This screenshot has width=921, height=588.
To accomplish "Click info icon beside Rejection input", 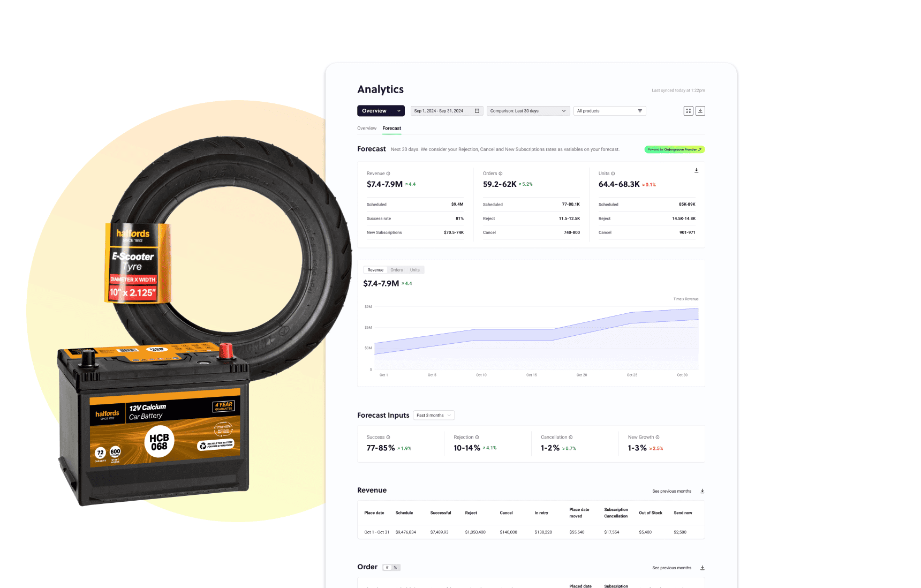I will pos(477,437).
